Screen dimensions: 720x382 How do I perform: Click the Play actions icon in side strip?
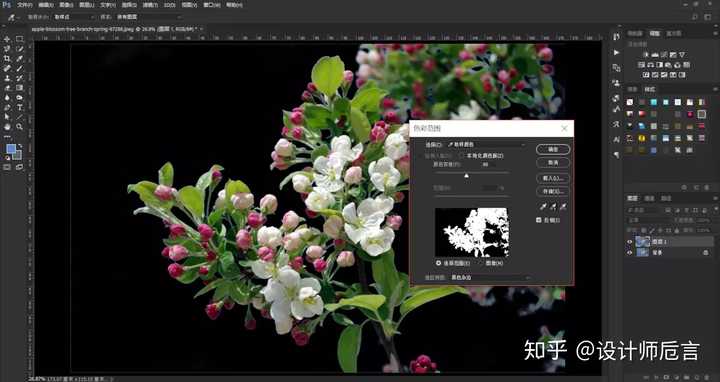(x=616, y=53)
